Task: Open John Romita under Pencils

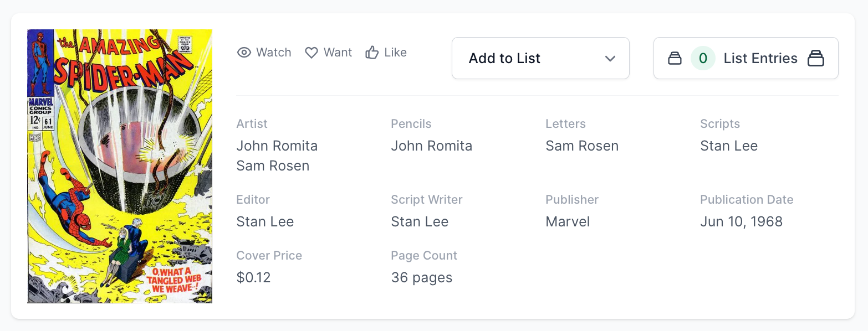Action: click(x=432, y=146)
